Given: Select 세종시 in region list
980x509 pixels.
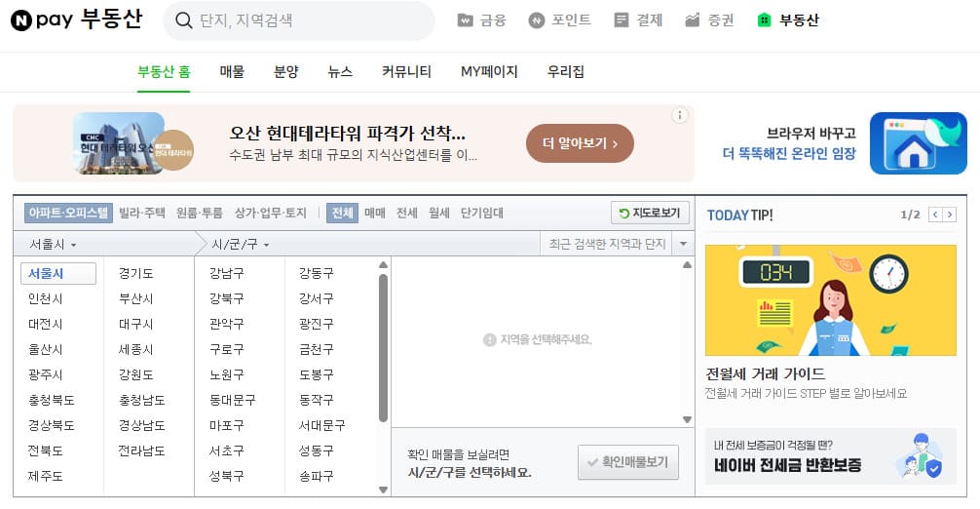Looking at the screenshot, I should pyautogui.click(x=136, y=349).
